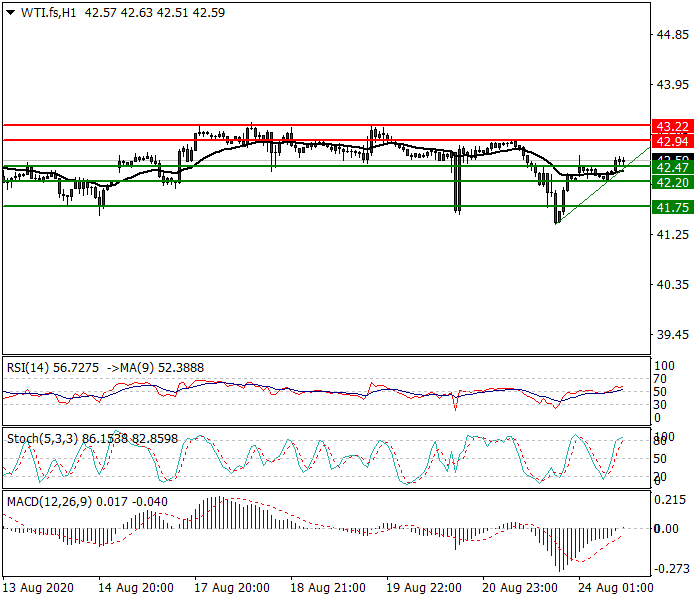Click the 39.45 price axis value

click(x=673, y=334)
